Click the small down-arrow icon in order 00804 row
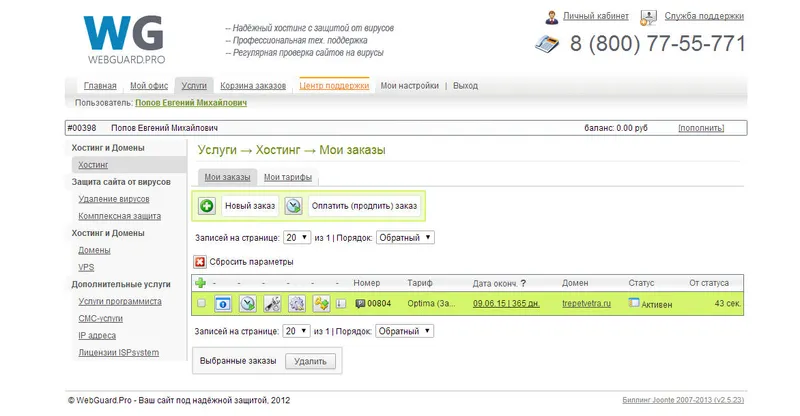The height and width of the screenshot is (416, 800). point(341,304)
